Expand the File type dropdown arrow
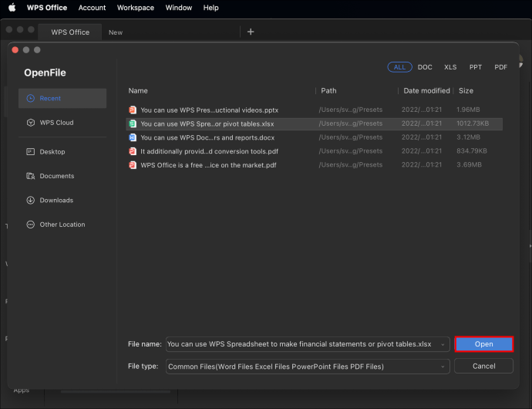 tap(443, 367)
